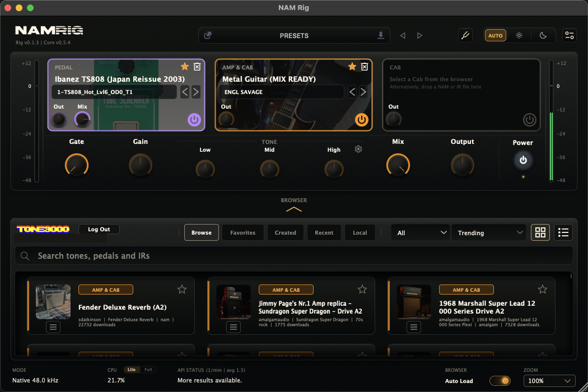Open Fender Deluxe Reverb card menu

[x=53, y=328]
